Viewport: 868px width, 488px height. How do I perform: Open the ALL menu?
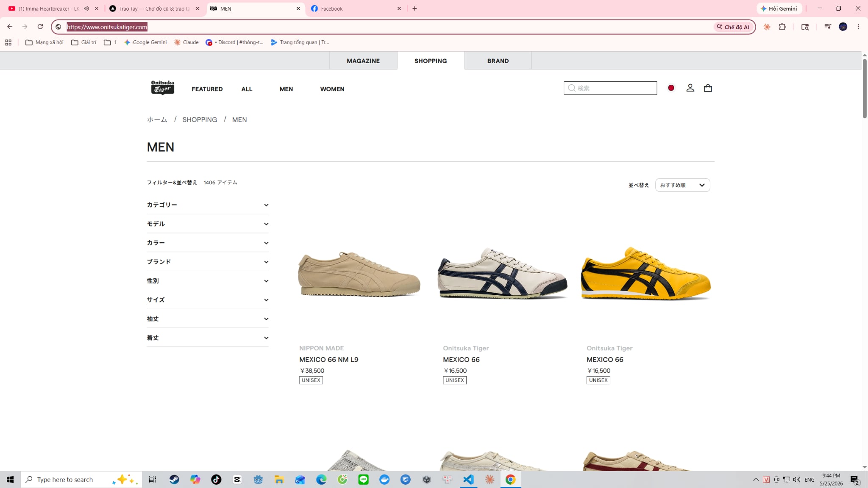click(247, 89)
